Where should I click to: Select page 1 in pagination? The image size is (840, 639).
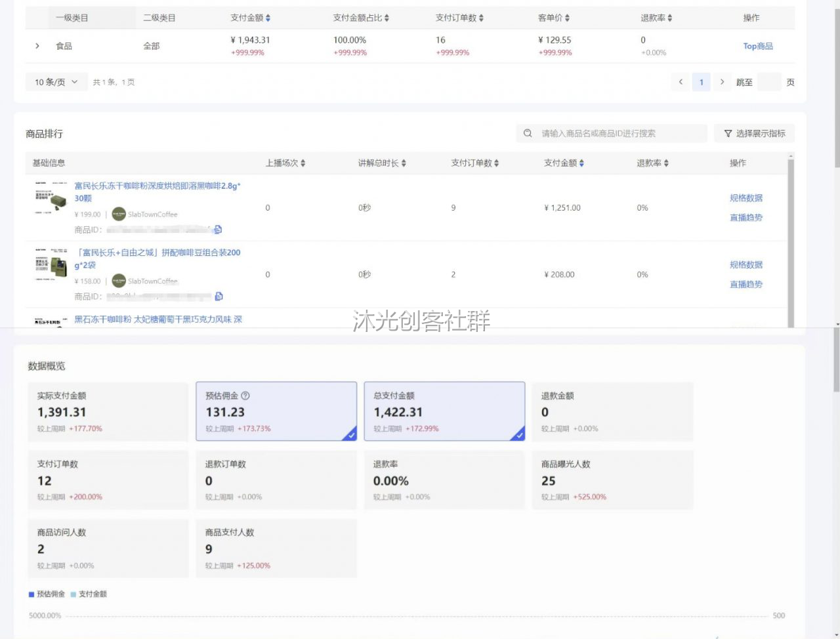[702, 82]
